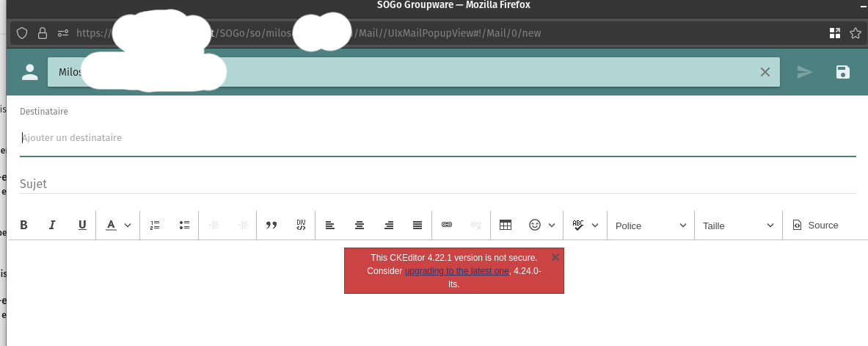Image resolution: width=868 pixels, height=346 pixels.
Task: Center align the text
Action: point(359,226)
